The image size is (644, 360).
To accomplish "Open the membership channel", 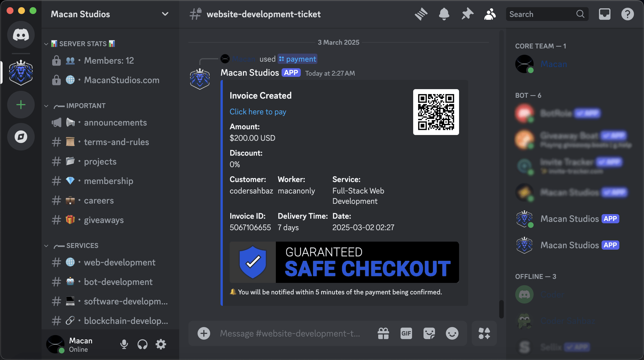I will pos(110,181).
